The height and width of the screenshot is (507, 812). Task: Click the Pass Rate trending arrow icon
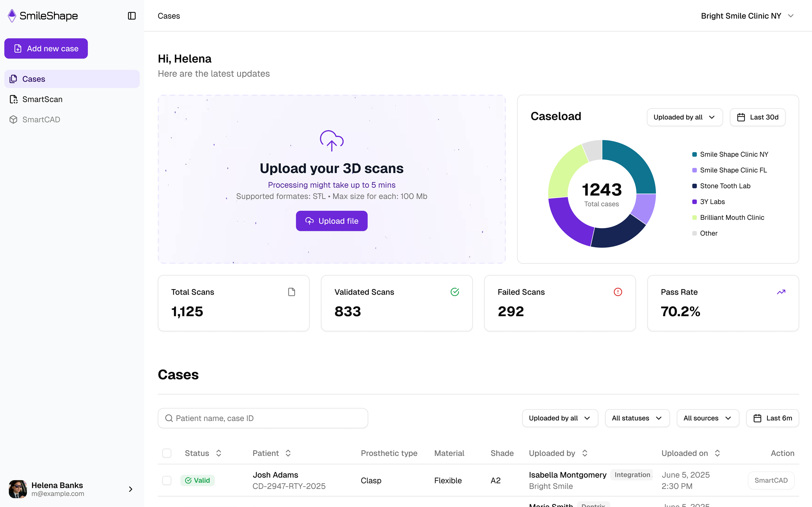click(x=781, y=292)
